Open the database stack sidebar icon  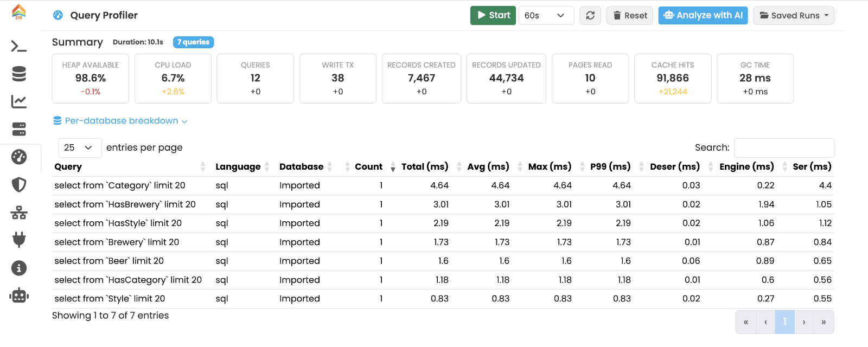pos(19,74)
